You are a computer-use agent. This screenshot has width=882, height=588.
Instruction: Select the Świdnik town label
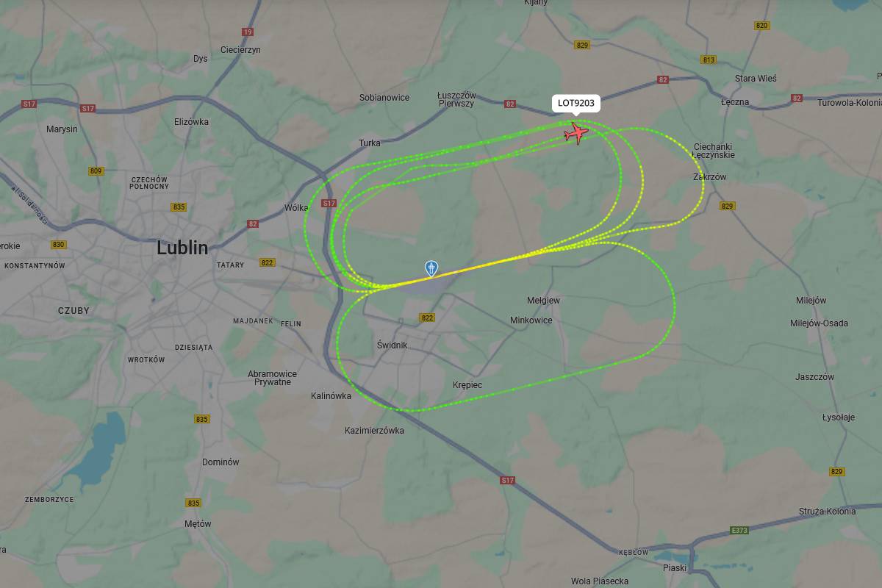[x=392, y=345]
